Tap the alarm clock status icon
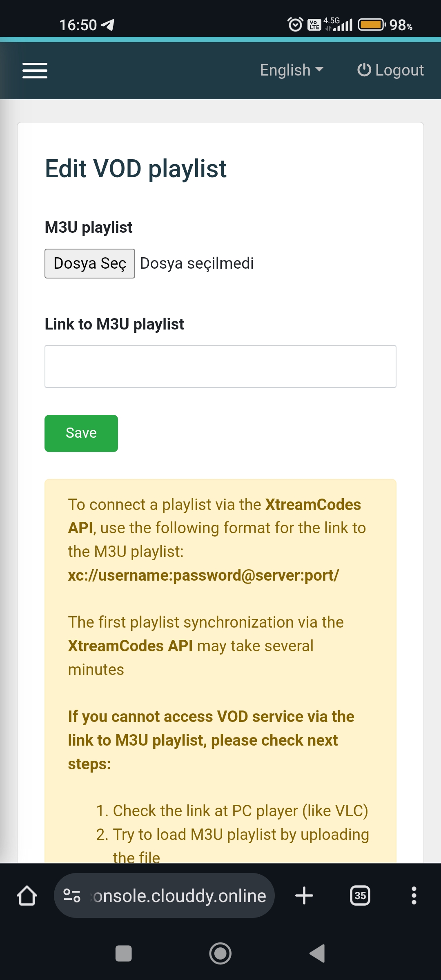Screen dimensions: 441x980 click(295, 25)
